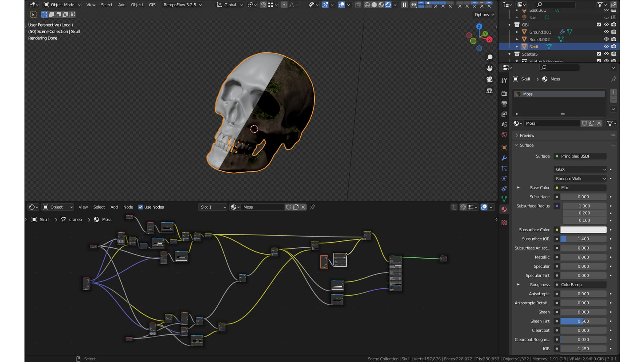Viewport: 644px width, 362px height.
Task: Open the Node menu in shader editor
Action: [128, 207]
